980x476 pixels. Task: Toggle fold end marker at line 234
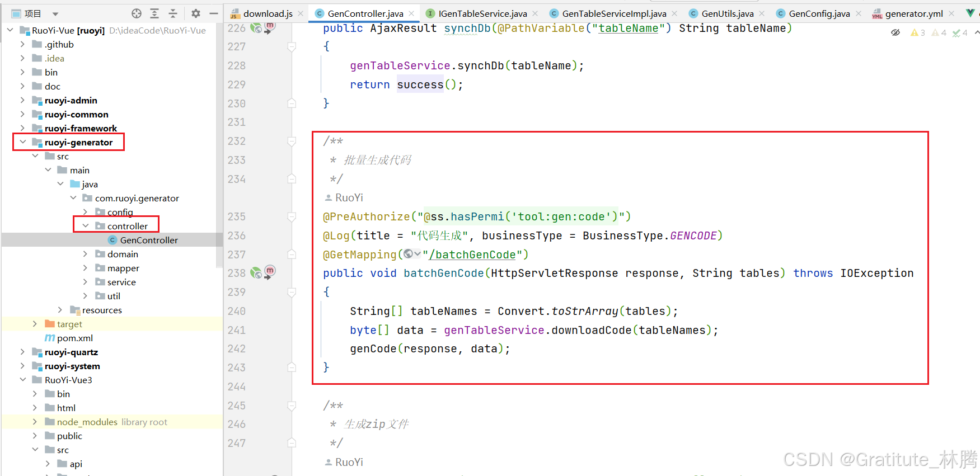click(x=292, y=179)
